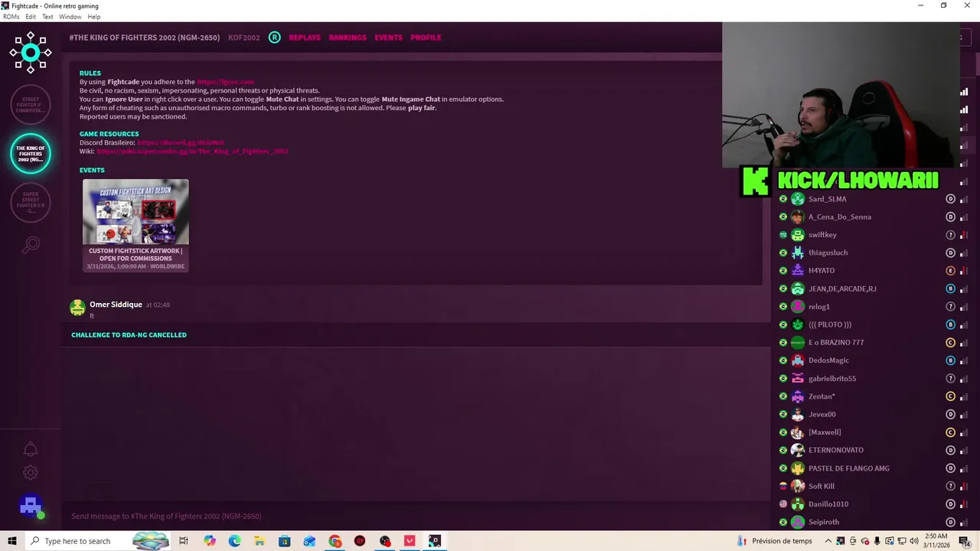Open Microsoft Edge from the taskbar
Screen dimensions: 980x551
tap(234, 541)
